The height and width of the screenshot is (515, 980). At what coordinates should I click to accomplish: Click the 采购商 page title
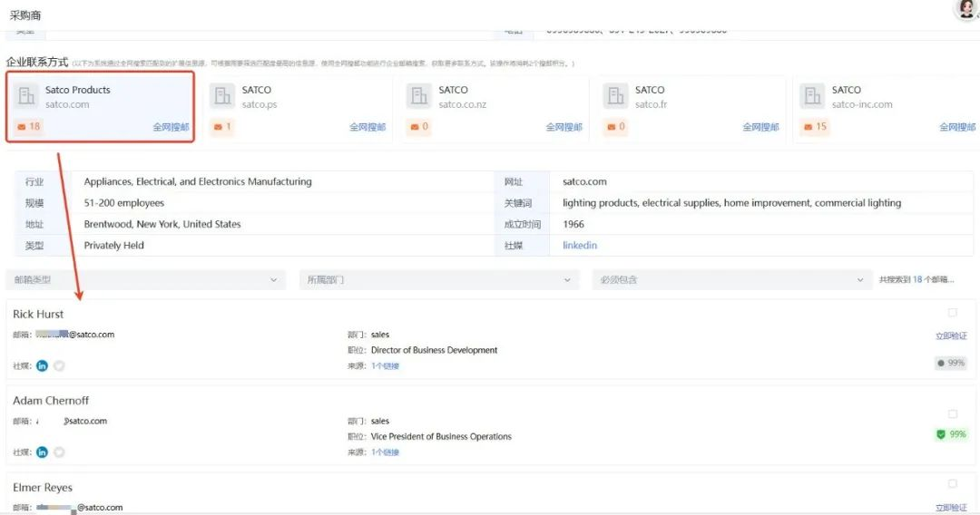25,15
